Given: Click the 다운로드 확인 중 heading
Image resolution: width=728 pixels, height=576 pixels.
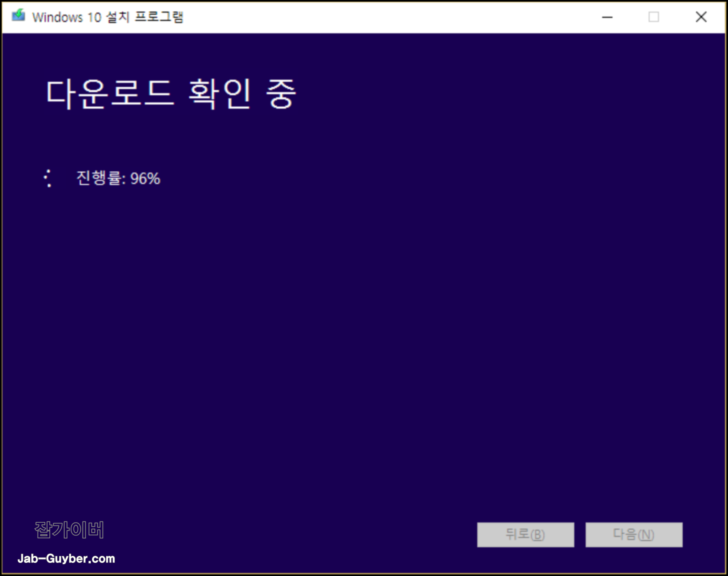Looking at the screenshot, I should click(x=171, y=94).
